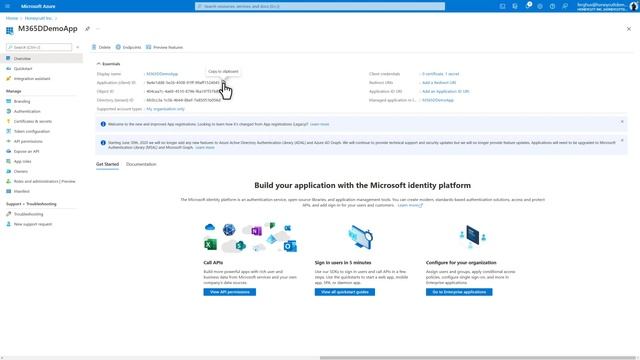Image resolution: width=640 pixels, height=360 pixels.
Task: Switch to the Documentation tab
Action: pyautogui.click(x=141, y=164)
